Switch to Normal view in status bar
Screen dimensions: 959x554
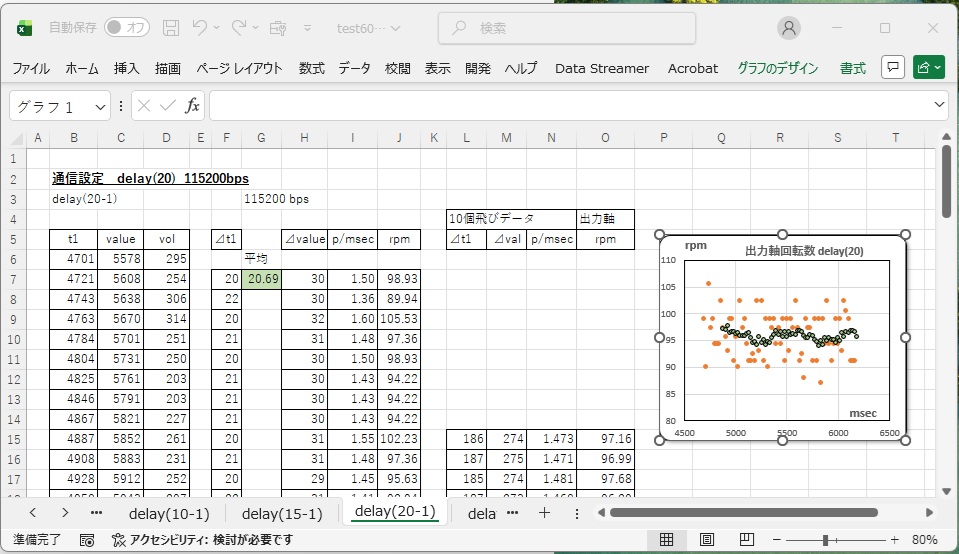(x=666, y=540)
